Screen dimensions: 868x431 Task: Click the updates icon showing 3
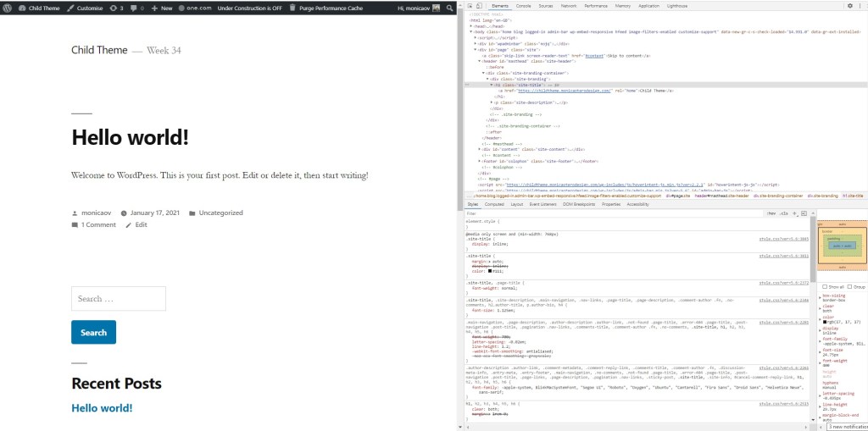point(114,8)
